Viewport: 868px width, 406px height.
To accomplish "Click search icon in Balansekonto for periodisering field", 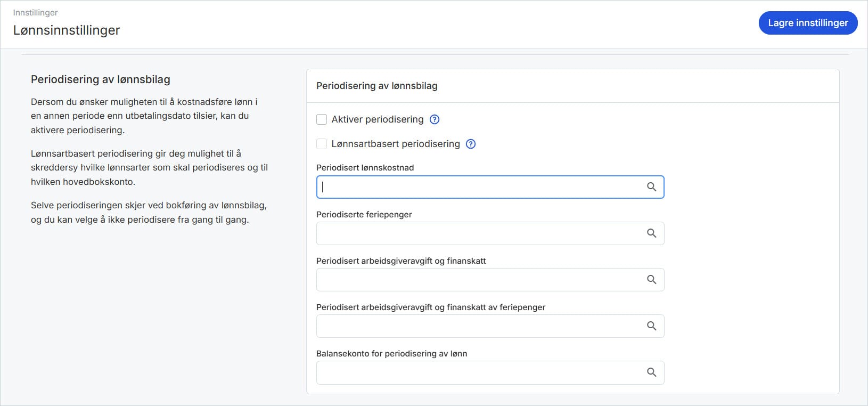I will click(651, 372).
